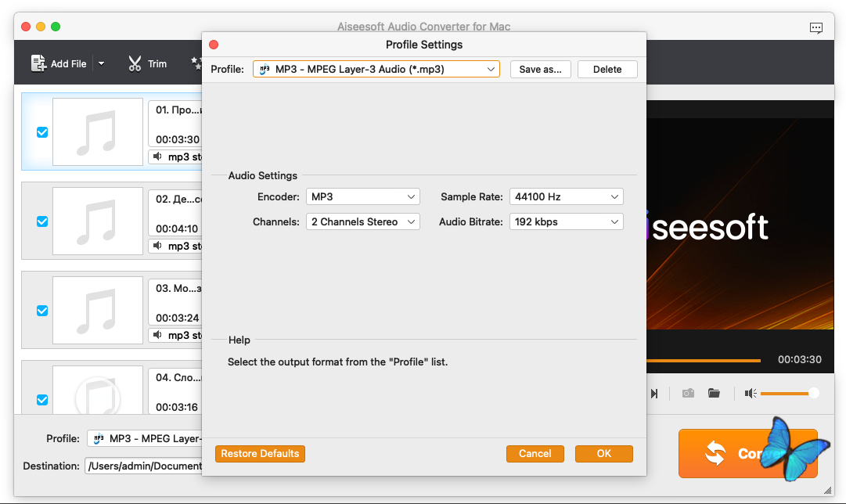Viewport: 846px width, 504px height.
Task: Click the help text about Profile list
Action: (338, 362)
